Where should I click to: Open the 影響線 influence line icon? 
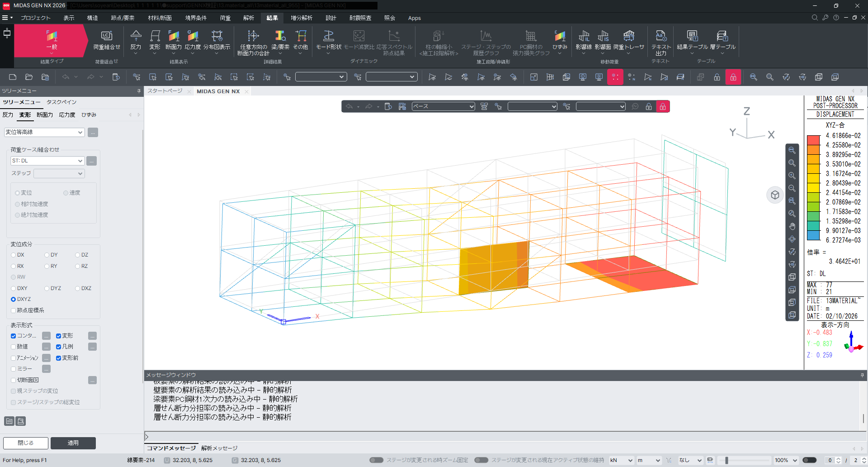point(584,40)
